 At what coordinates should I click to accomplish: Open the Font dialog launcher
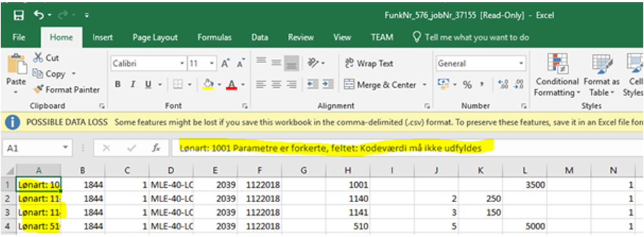click(x=245, y=106)
